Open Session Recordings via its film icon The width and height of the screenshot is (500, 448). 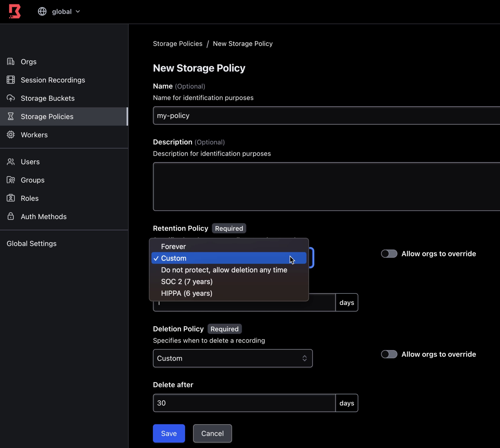pyautogui.click(x=10, y=80)
